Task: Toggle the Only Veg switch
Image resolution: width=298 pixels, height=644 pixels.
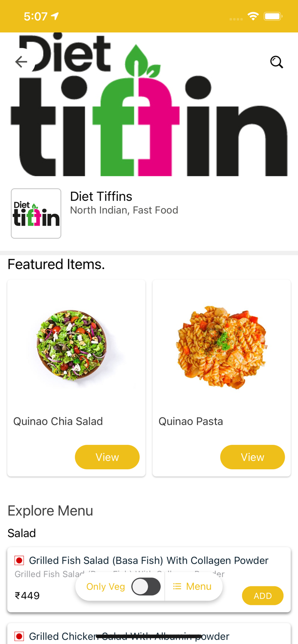Action: 146,586
